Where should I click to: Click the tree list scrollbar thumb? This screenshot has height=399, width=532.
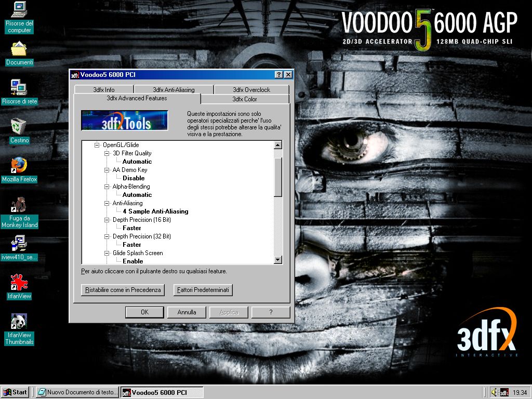(278, 177)
